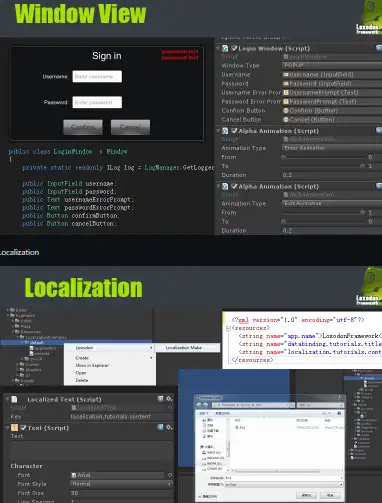Select Delete in the context menu
This screenshot has height=503, width=382.
(x=110, y=380)
